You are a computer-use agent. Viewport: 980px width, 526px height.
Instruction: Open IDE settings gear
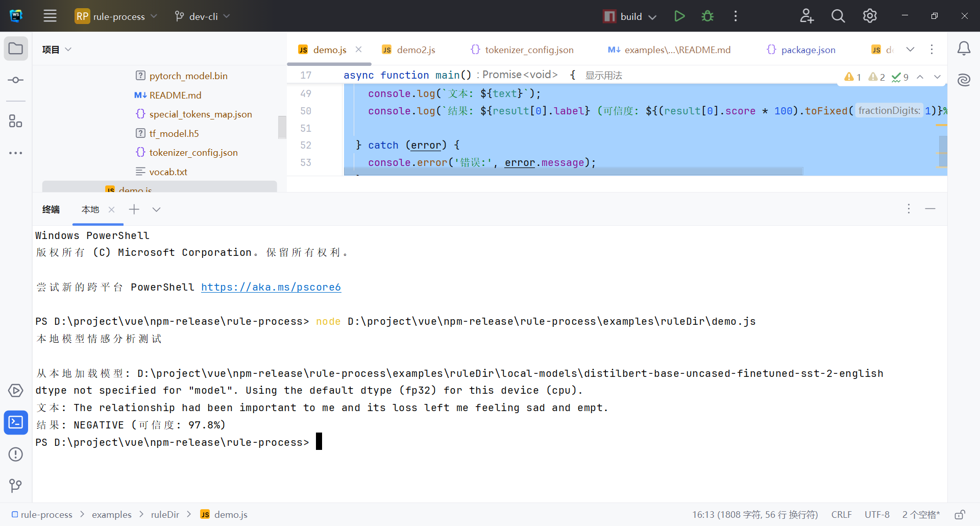coord(870,16)
